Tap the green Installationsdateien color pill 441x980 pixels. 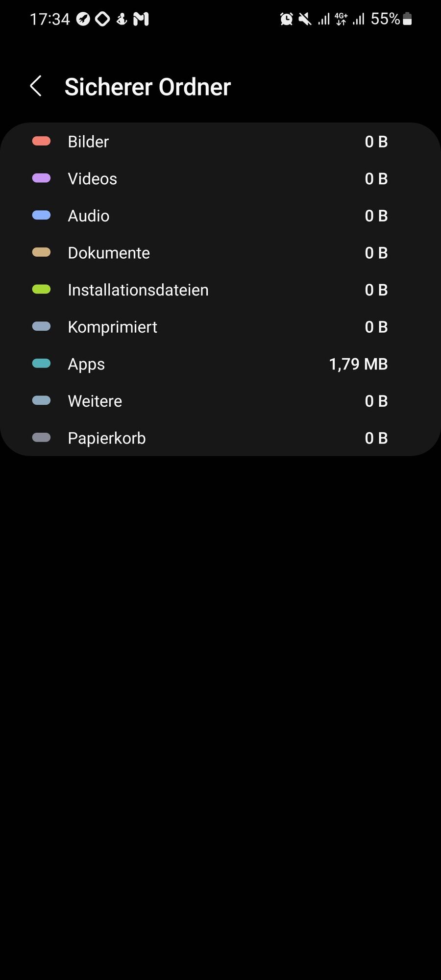41,289
